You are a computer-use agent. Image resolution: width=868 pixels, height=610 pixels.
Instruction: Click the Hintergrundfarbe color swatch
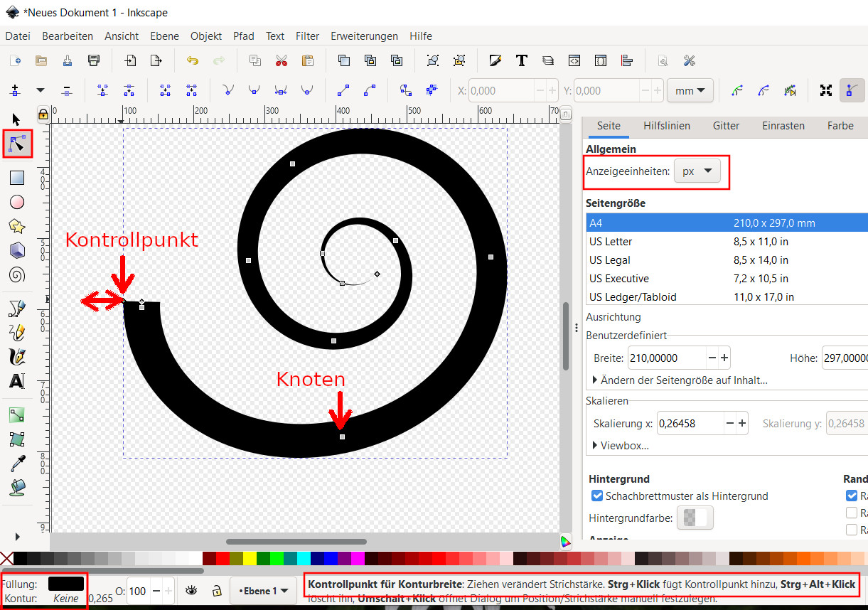(695, 518)
